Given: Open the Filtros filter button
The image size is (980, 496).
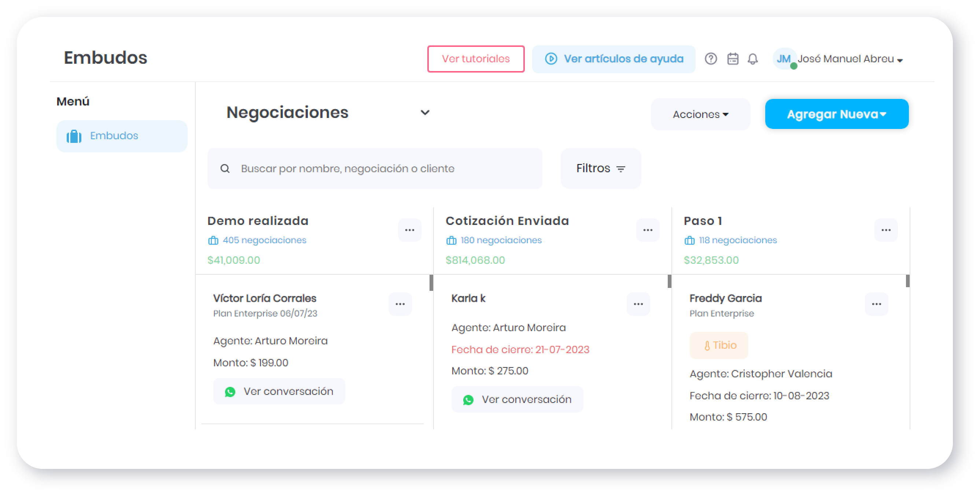Looking at the screenshot, I should (600, 169).
